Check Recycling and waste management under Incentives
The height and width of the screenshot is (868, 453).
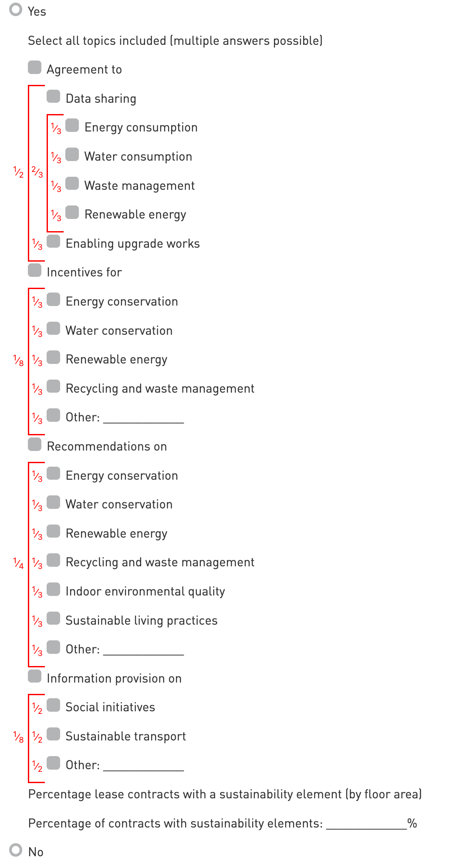click(x=53, y=386)
